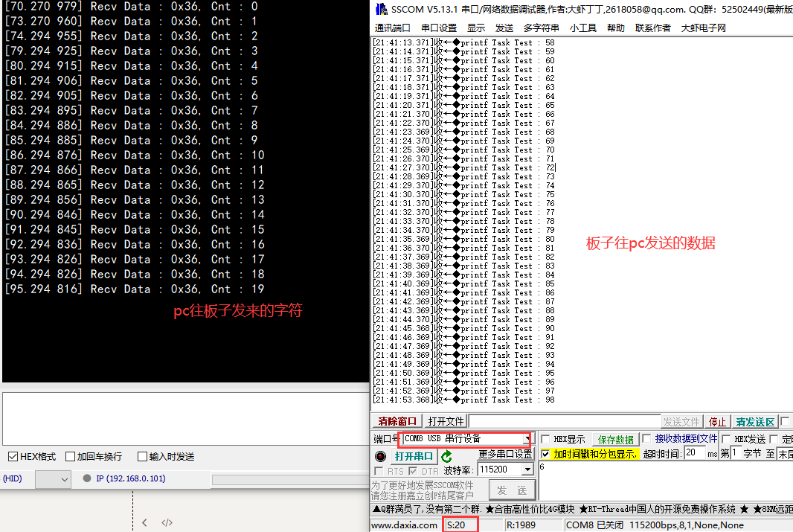Click the code brackets icon below left window
Screen dimensions: 793x532
167,522
